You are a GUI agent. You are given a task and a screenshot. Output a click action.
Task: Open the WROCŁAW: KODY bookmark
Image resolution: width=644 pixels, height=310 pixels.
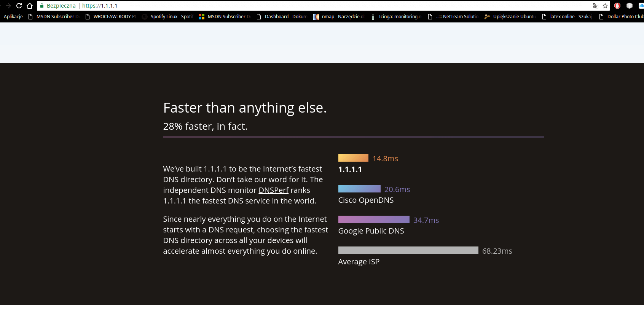(x=111, y=17)
